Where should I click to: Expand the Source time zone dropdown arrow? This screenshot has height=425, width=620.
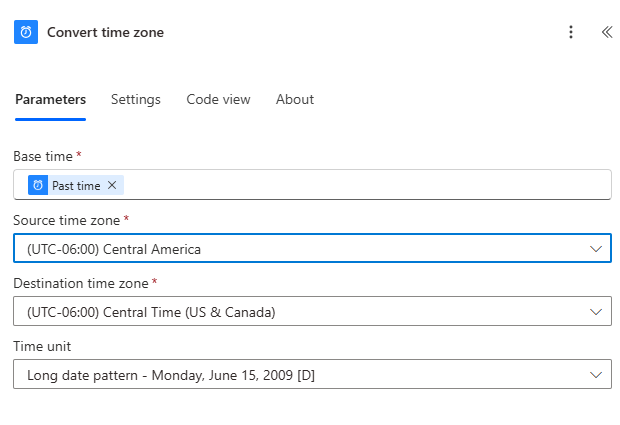point(596,248)
